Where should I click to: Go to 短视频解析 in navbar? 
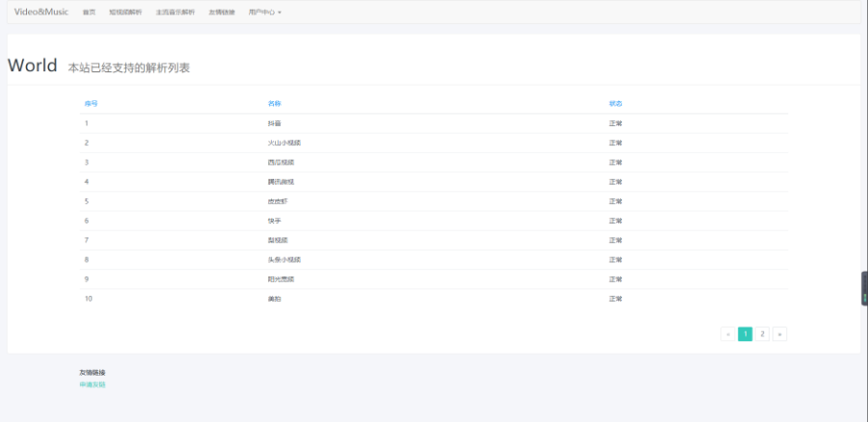125,13
